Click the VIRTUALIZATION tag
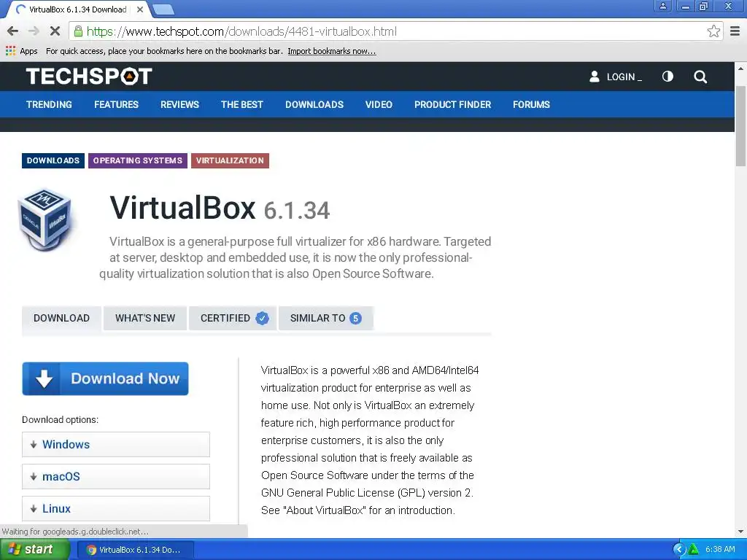The width and height of the screenshot is (747, 560). [230, 160]
